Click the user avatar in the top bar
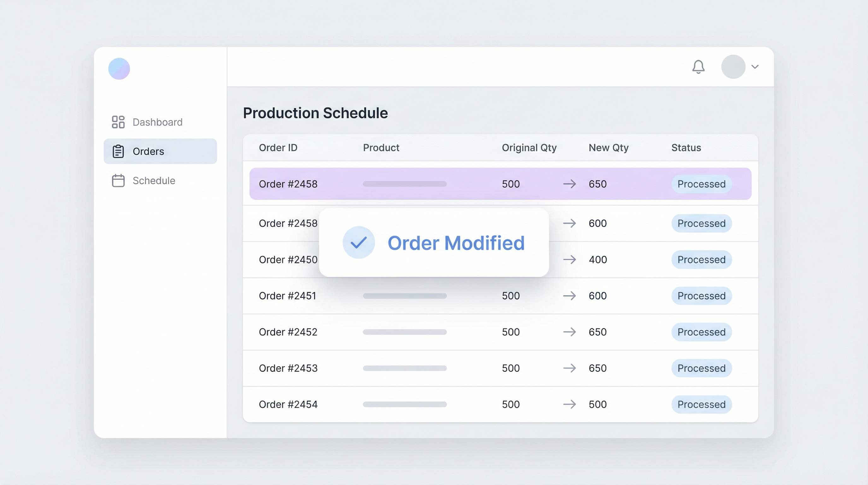Image resolution: width=868 pixels, height=485 pixels. (733, 67)
